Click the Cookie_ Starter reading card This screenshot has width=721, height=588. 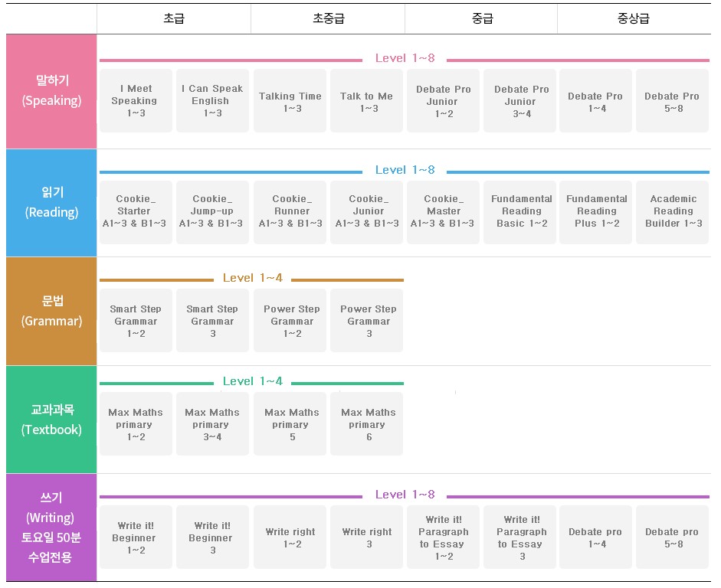pos(136,212)
